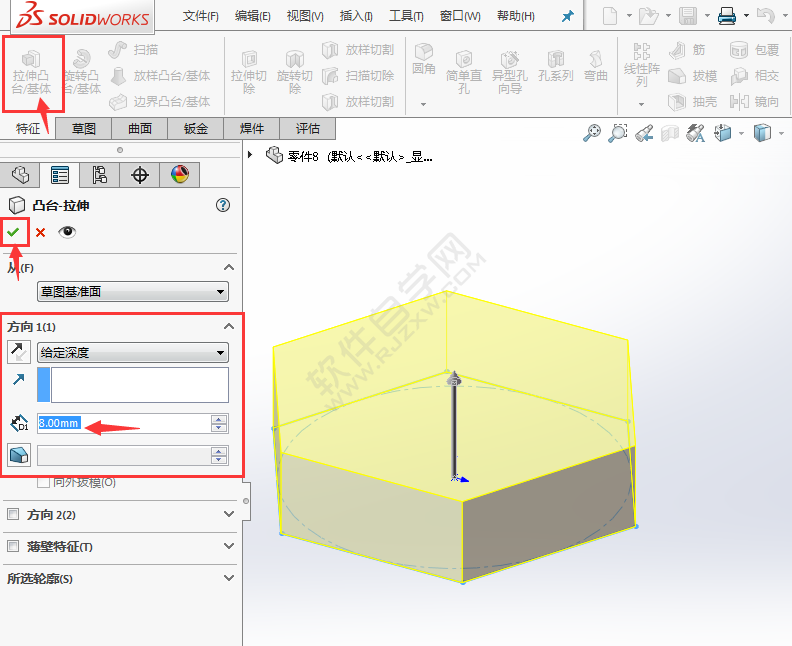The width and height of the screenshot is (792, 646).
Task: Open the Fillet (圆角) dropdown arrow
Action: coord(423,104)
